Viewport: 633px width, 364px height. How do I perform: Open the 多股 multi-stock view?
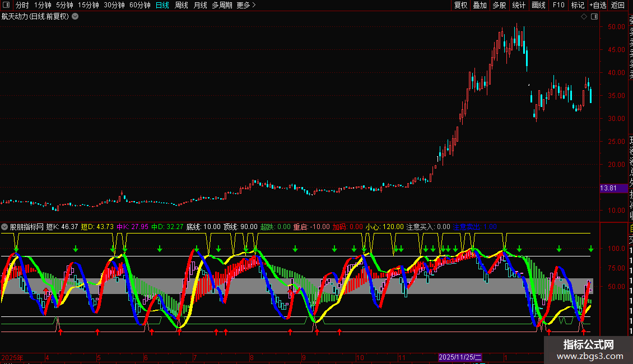(x=499, y=5)
